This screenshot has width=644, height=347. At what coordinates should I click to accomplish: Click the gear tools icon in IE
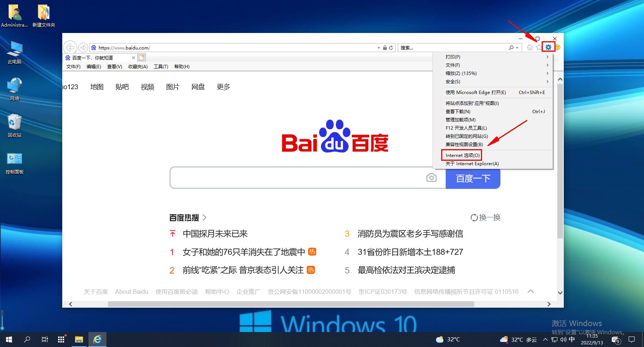[x=548, y=47]
